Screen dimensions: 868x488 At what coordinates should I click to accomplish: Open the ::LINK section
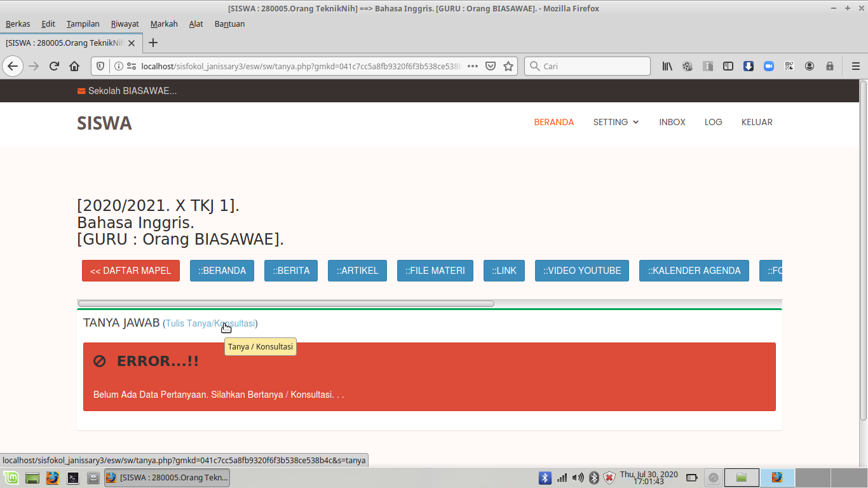[504, 271]
